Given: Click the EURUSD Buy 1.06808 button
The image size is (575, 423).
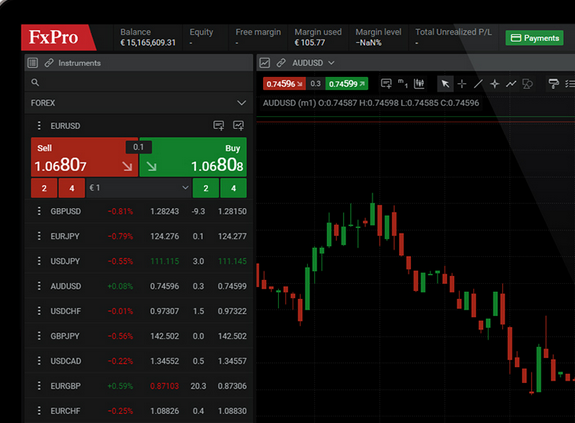Looking at the screenshot, I should 193,157.
